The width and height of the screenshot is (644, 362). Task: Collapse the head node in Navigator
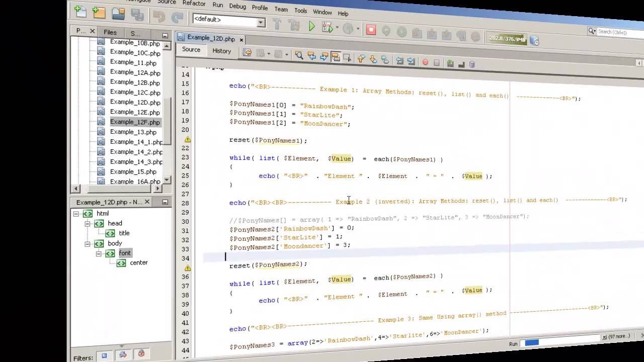[87, 224]
